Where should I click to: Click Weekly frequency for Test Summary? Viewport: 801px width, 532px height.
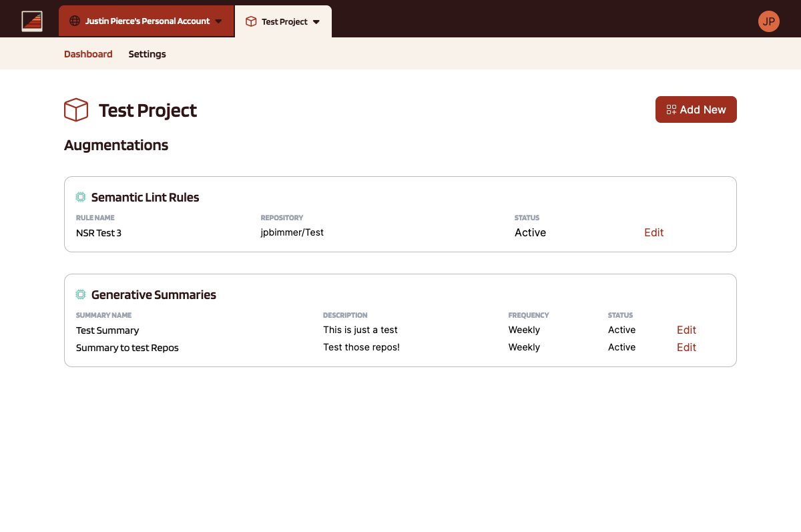(x=525, y=330)
